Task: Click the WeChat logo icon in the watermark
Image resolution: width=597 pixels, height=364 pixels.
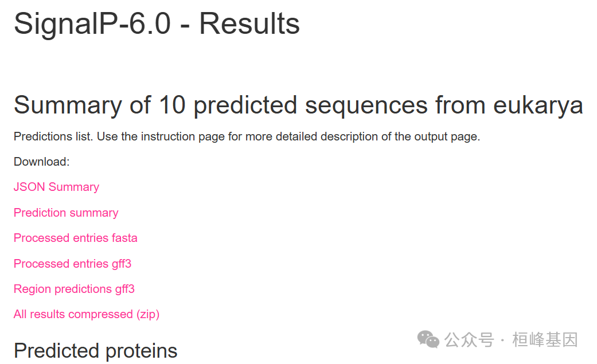Action: (428, 339)
